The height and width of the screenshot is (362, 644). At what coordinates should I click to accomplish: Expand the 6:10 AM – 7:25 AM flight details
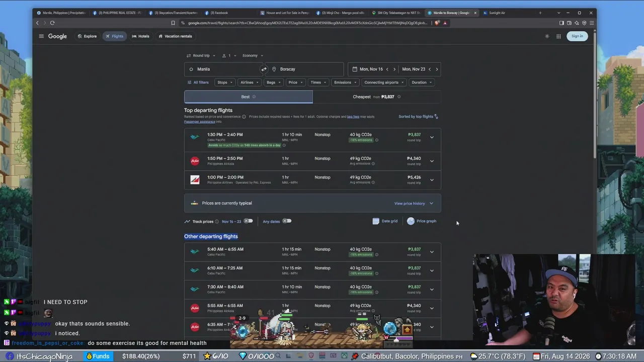click(x=432, y=270)
